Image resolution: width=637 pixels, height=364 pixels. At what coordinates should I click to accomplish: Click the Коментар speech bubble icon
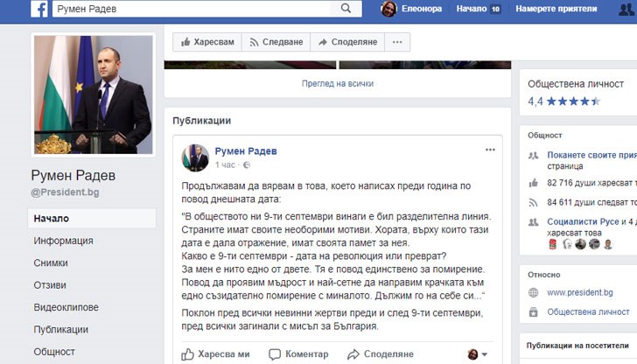(275, 353)
